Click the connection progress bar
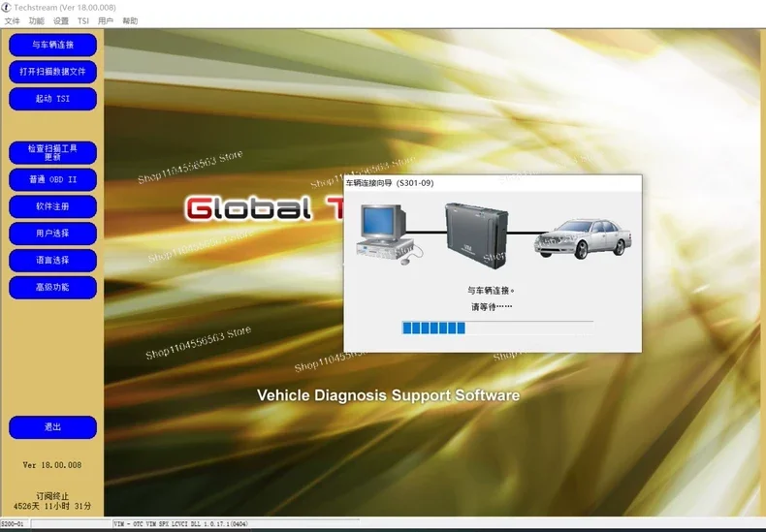This screenshot has height=532, width=766. (497, 328)
